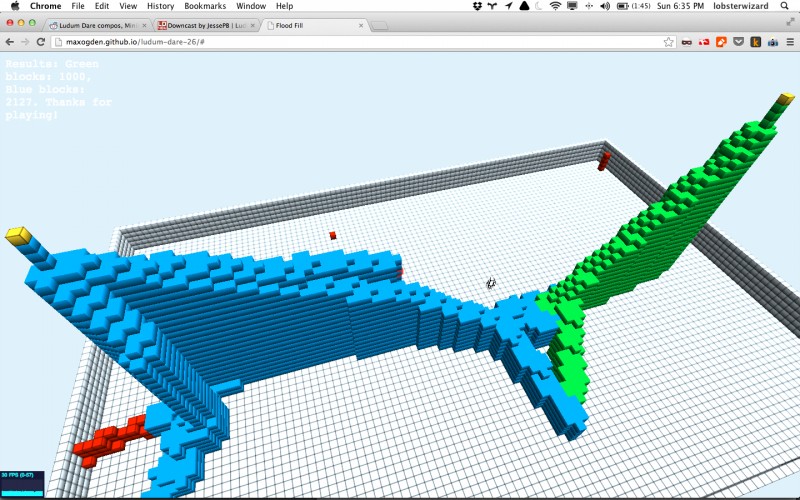Switch to Ludum Dare compos tab

(98, 25)
